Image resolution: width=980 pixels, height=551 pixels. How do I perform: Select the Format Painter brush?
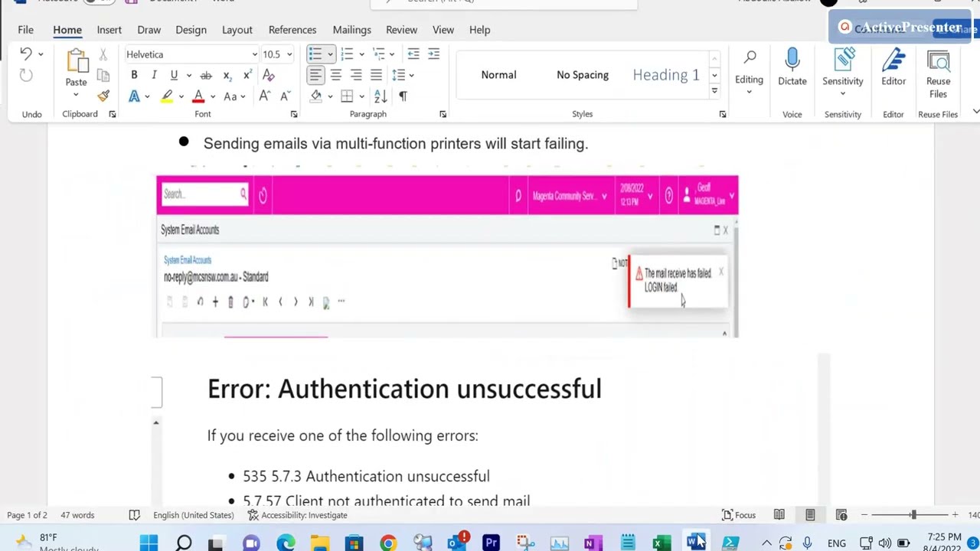coord(103,96)
